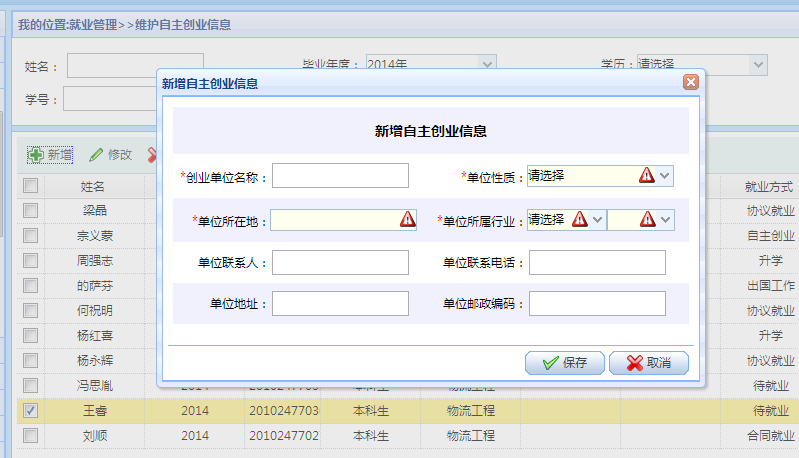
Task: Focus the 单位联系电话 input field
Action: point(597,262)
